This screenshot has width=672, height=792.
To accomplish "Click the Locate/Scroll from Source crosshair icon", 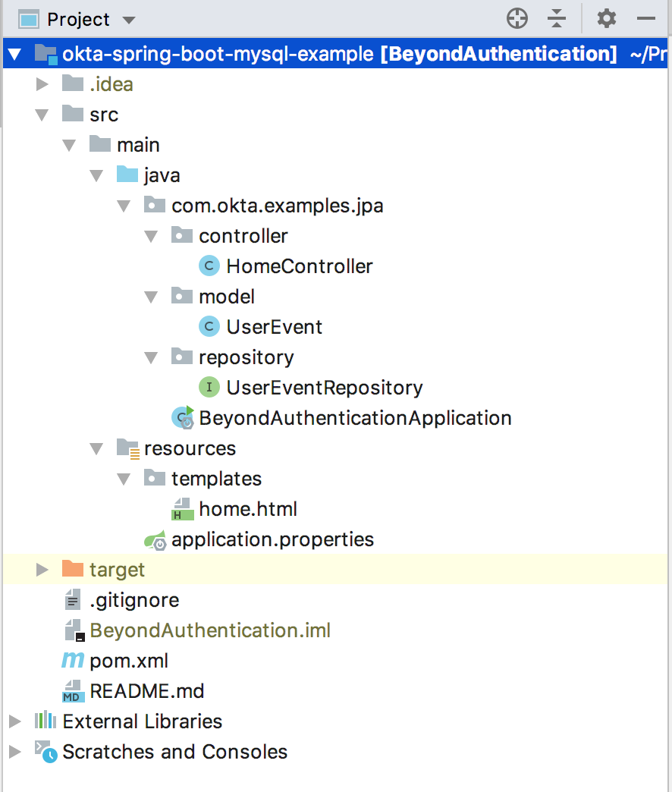I will click(x=517, y=19).
